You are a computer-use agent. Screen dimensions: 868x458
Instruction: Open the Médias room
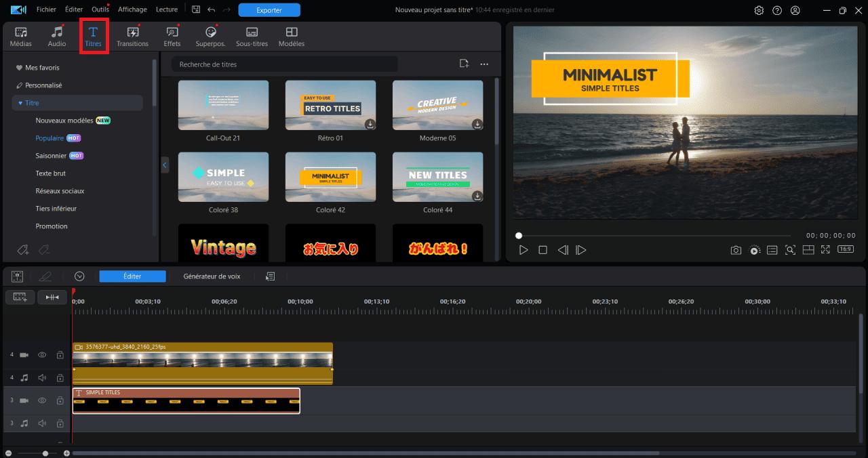(20, 37)
